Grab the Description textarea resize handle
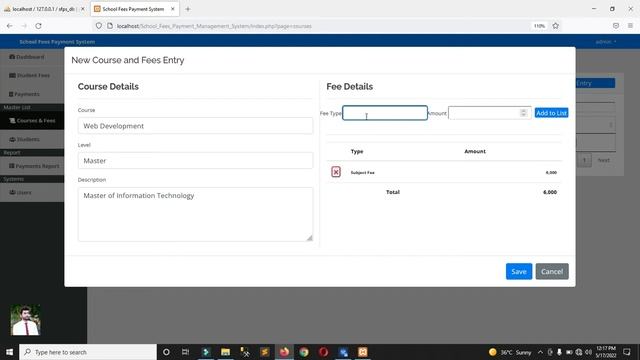Screen dimensions: 640x360 click(309, 238)
